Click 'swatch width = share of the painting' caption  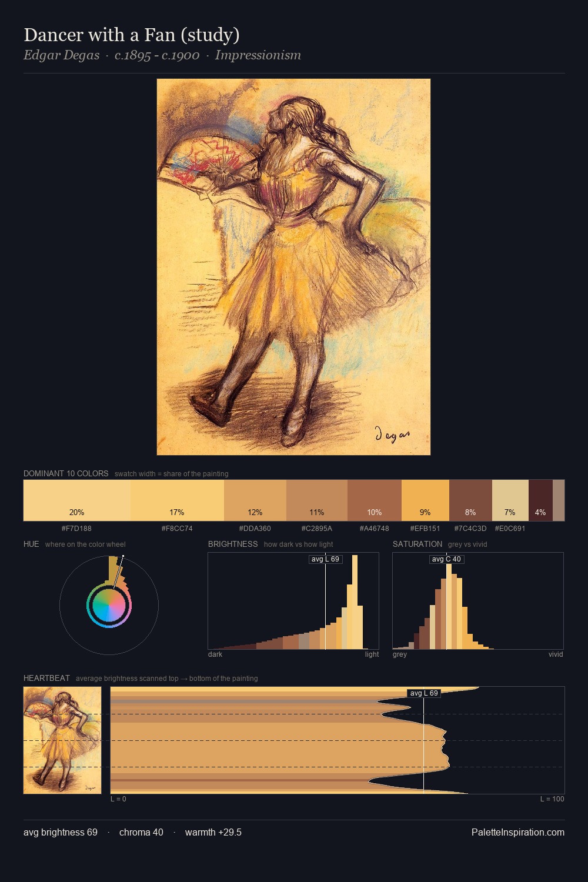(172, 474)
